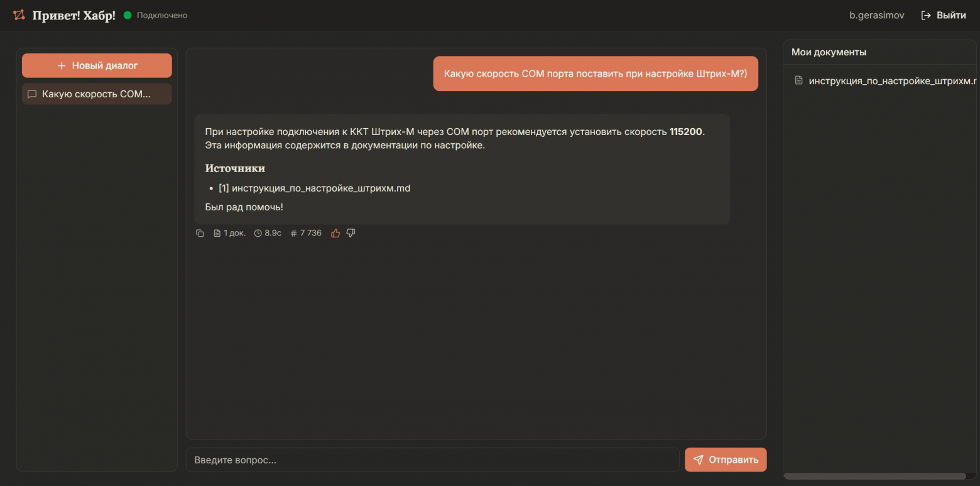Click the hash icon beside 7 736
The width and height of the screenshot is (980, 486).
pyautogui.click(x=293, y=233)
